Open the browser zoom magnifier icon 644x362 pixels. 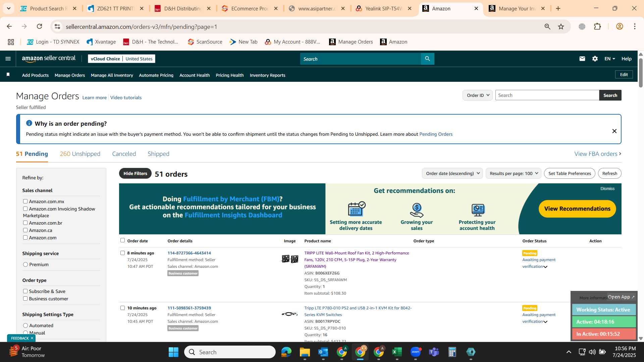coord(547,26)
